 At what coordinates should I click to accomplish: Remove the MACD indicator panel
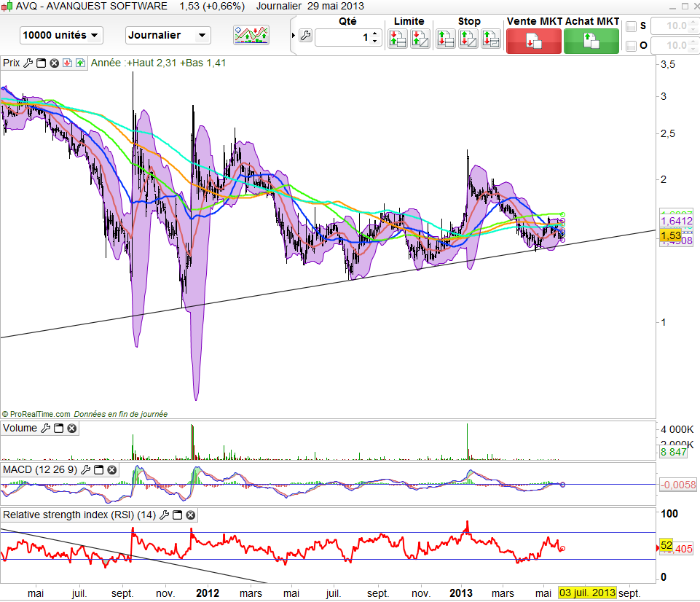tap(112, 470)
